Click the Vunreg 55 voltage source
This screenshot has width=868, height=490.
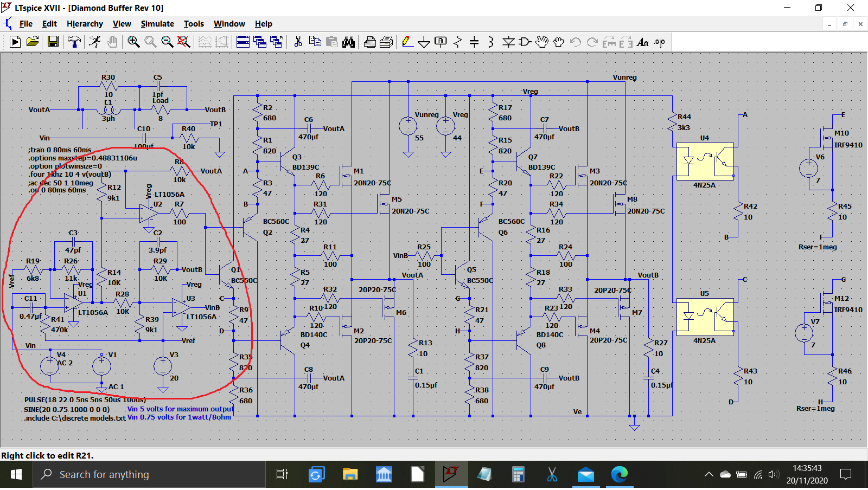pyautogui.click(x=408, y=126)
